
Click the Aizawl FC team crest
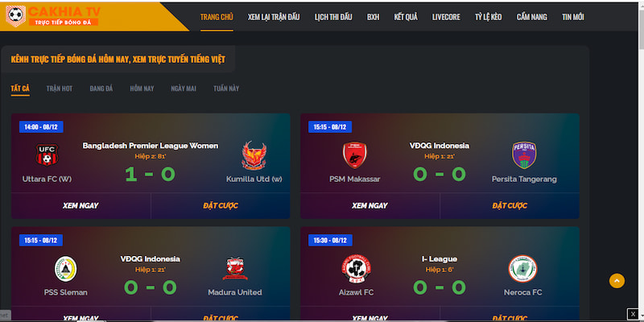[354, 269]
